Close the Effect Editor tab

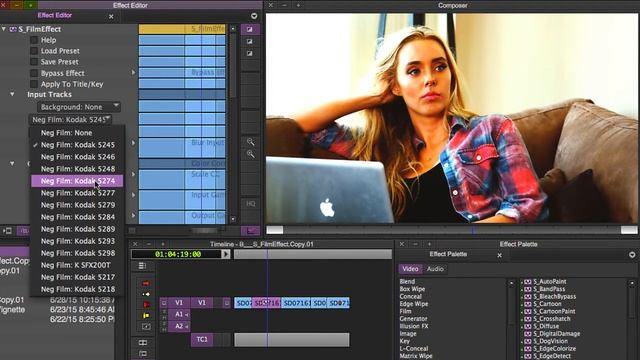tap(111, 17)
